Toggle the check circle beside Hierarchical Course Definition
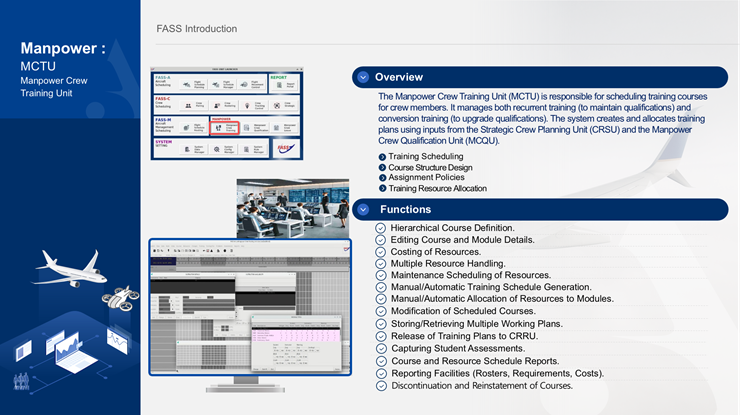740x415 pixels. pos(380,228)
